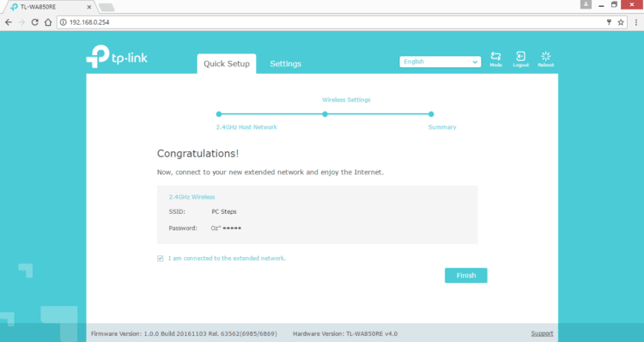The height and width of the screenshot is (342, 644).
Task: Click the Logout icon
Action: (521, 59)
